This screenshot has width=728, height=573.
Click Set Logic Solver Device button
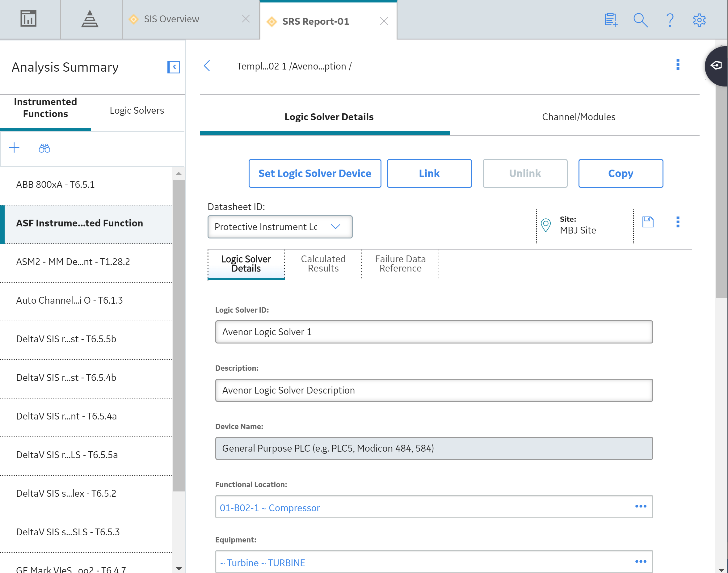[x=315, y=173]
